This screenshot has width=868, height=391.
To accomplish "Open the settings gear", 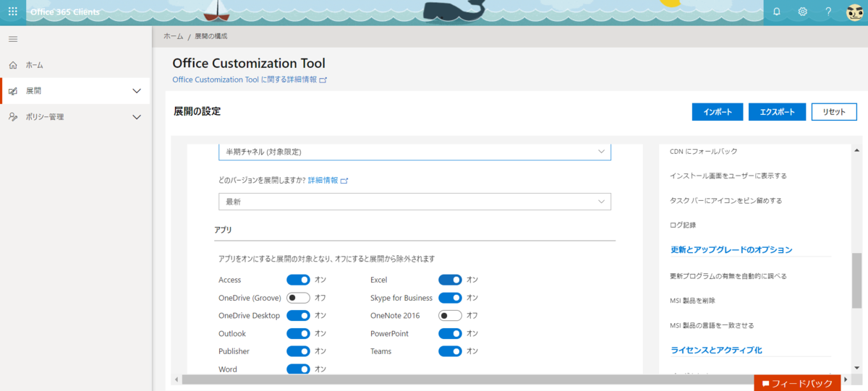I will (803, 12).
